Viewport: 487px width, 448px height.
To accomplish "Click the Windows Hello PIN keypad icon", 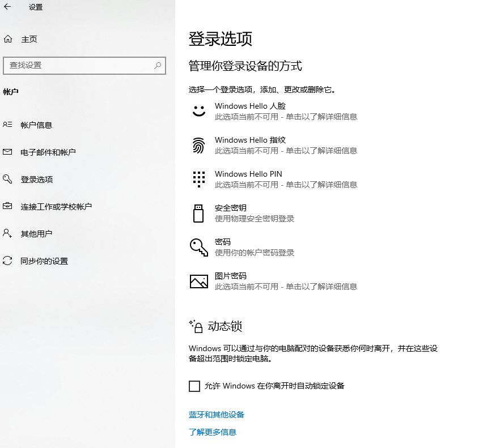I will click(198, 179).
